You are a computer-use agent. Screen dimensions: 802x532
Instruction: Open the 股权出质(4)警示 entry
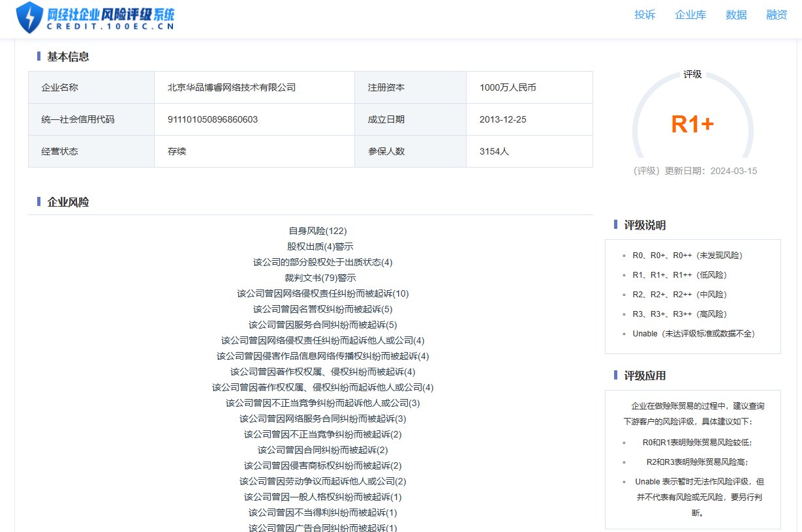tap(320, 246)
